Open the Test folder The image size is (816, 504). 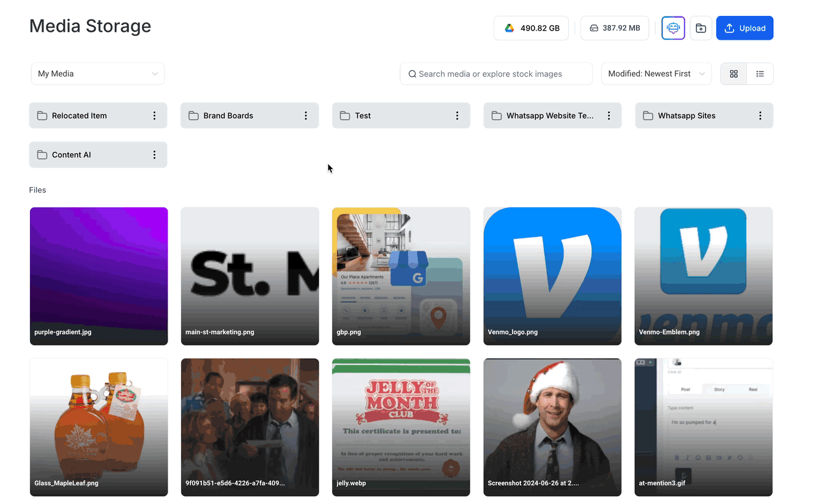401,116
